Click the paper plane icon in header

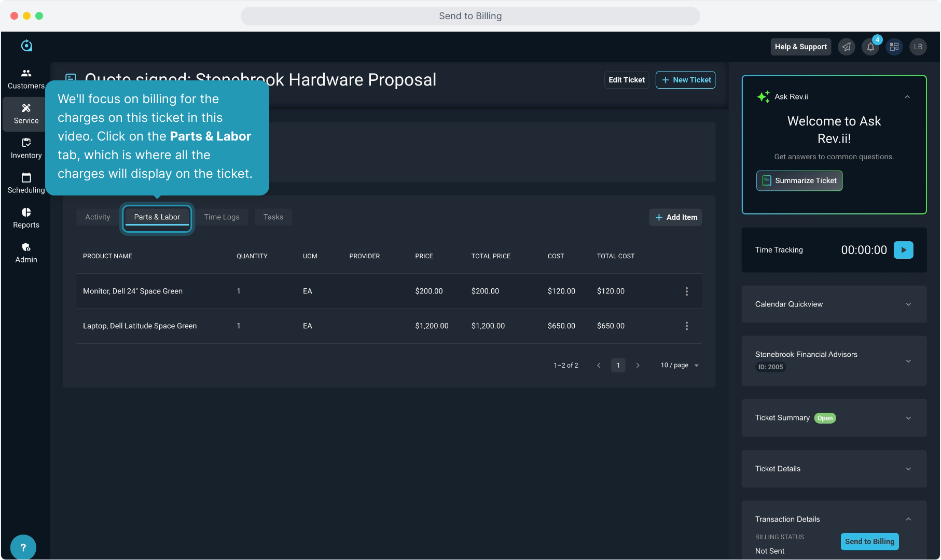click(846, 47)
